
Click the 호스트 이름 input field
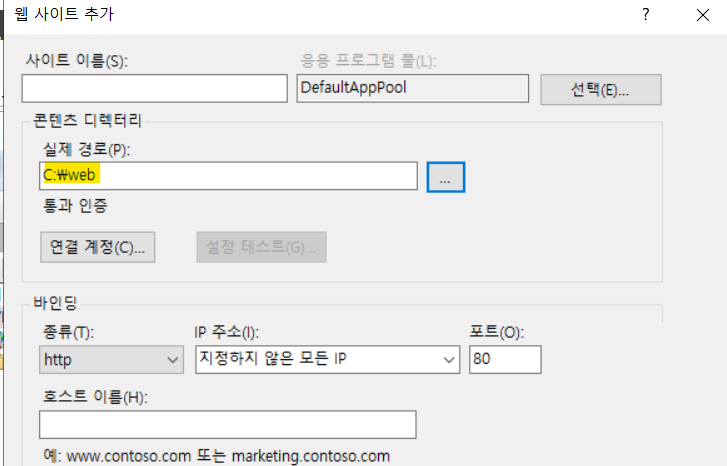click(x=228, y=424)
